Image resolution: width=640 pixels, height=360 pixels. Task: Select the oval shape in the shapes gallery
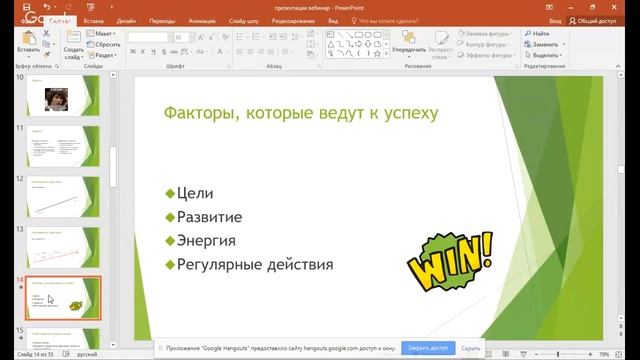coord(368,35)
